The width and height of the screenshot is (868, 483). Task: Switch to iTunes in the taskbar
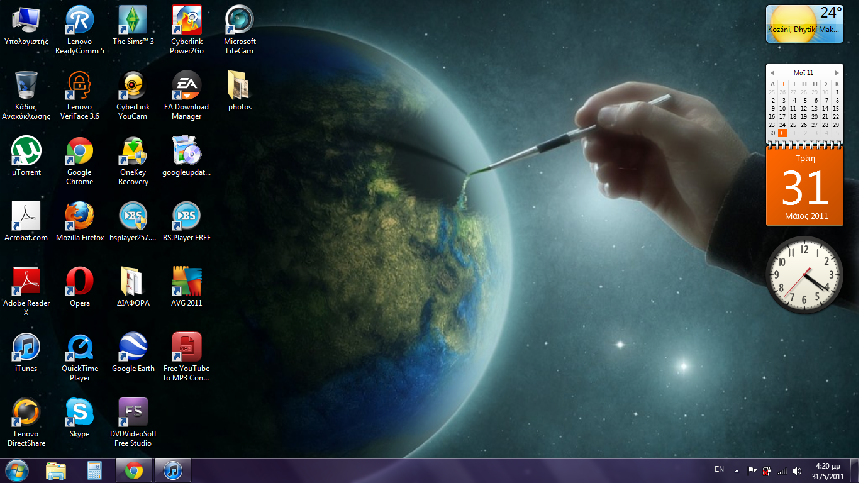click(x=172, y=470)
